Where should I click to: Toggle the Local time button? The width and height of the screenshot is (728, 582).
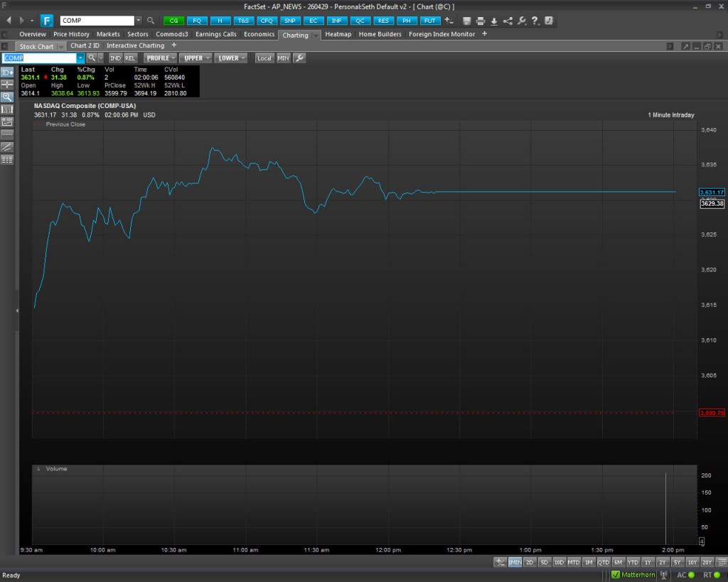tap(264, 58)
